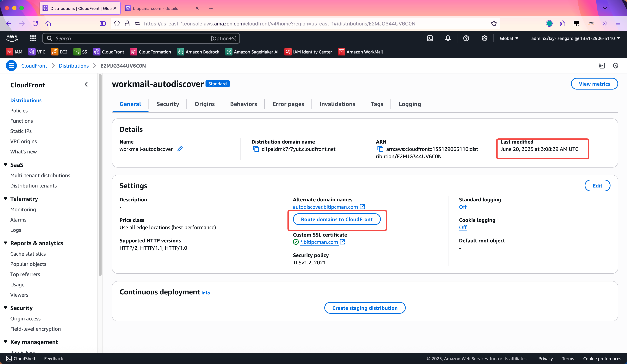The height and width of the screenshot is (364, 627).
Task: Open Continuous deployment Info link
Action: coord(206,293)
